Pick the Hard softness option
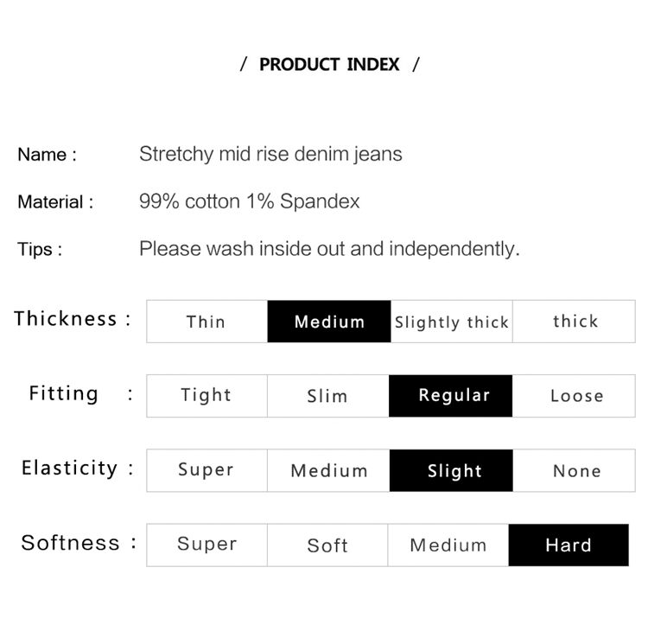 click(x=569, y=545)
